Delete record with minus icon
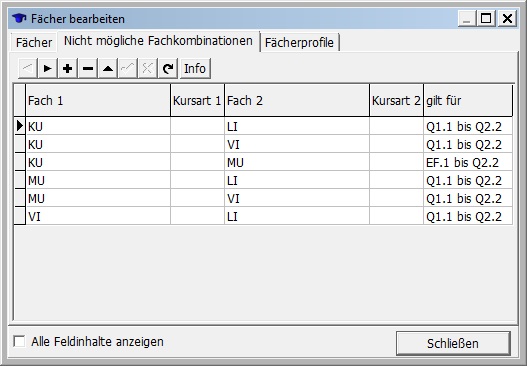 pos(88,69)
